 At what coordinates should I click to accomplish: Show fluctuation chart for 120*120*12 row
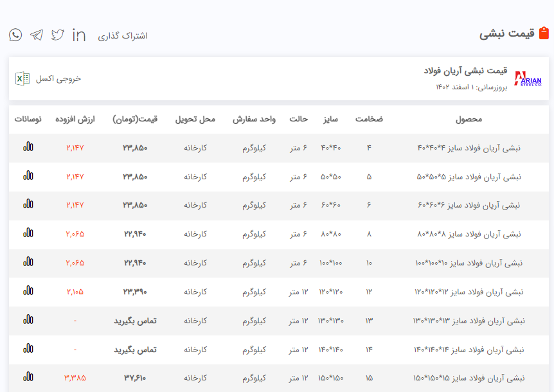click(28, 291)
